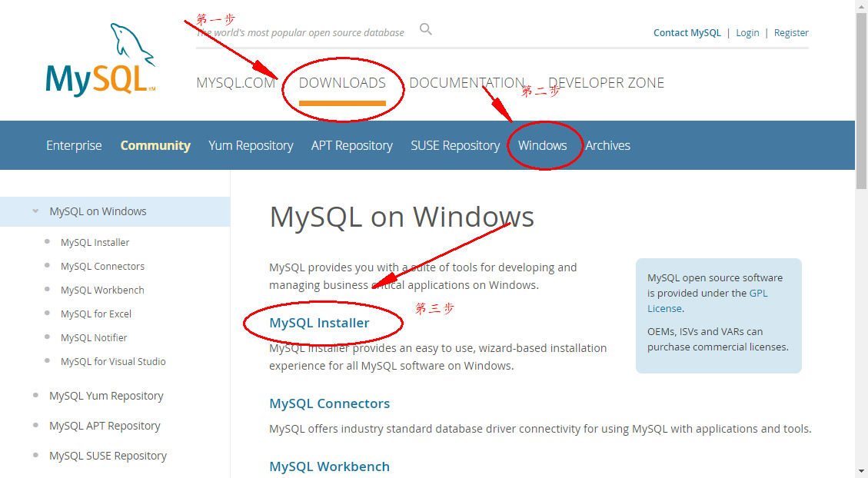Screen dimensions: 868x478
Task: Switch to the DOWNLOADS tab
Action: (x=344, y=82)
